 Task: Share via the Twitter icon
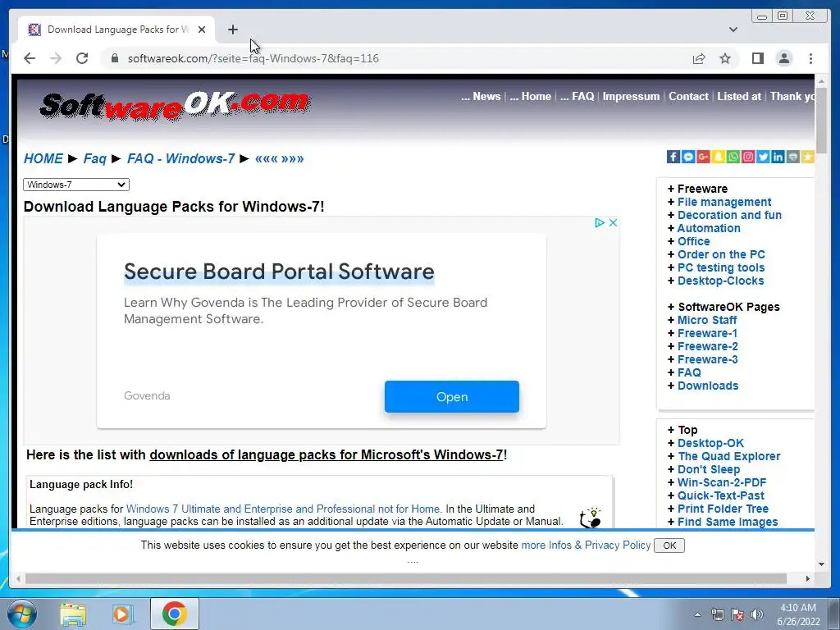pyautogui.click(x=764, y=157)
